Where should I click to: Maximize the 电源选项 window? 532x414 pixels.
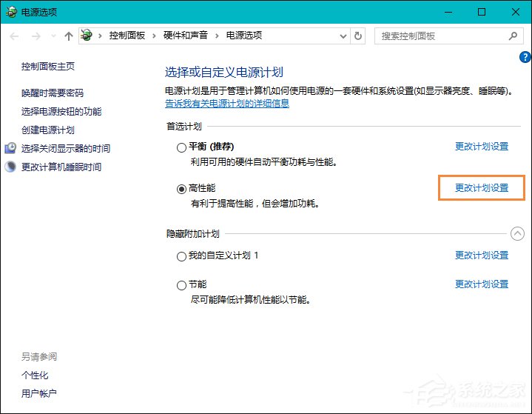pyautogui.click(x=482, y=13)
